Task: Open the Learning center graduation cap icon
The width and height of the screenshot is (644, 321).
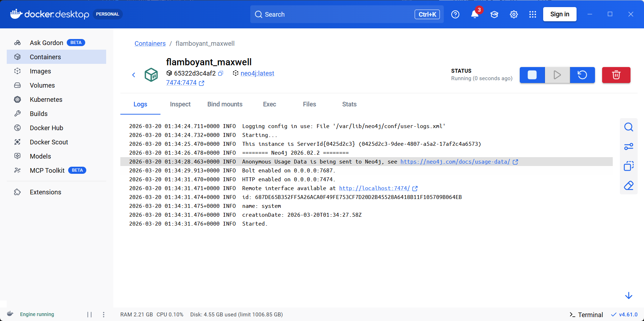Action: tap(494, 14)
